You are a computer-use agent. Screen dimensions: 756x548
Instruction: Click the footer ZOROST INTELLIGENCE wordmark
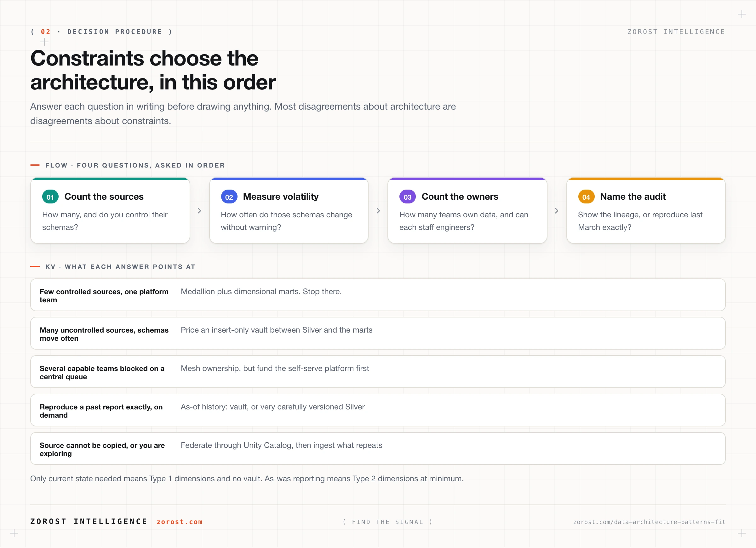pyautogui.click(x=89, y=521)
